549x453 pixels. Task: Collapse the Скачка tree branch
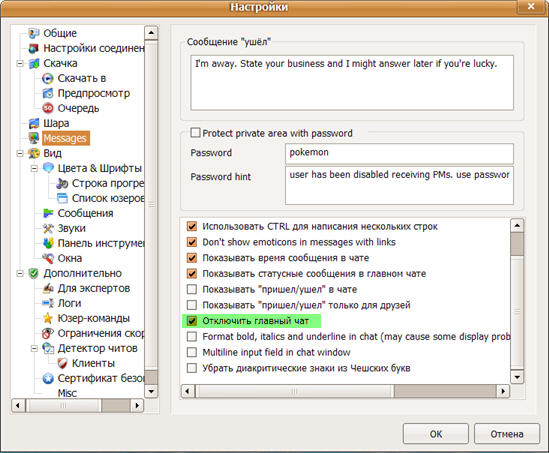click(20, 63)
